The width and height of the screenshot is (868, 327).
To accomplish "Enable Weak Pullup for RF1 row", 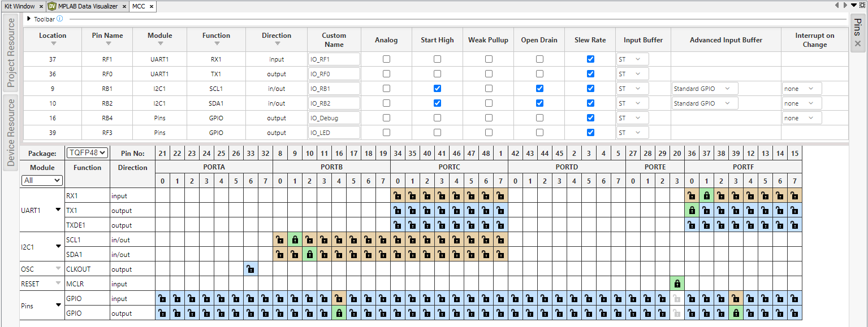I will (x=489, y=59).
